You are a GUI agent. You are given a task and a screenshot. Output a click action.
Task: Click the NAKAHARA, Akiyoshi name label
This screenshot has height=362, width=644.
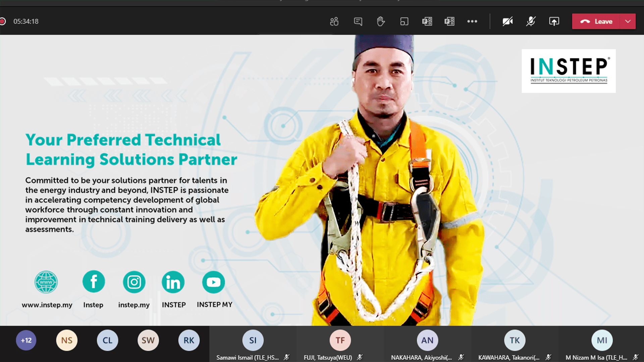422,358
